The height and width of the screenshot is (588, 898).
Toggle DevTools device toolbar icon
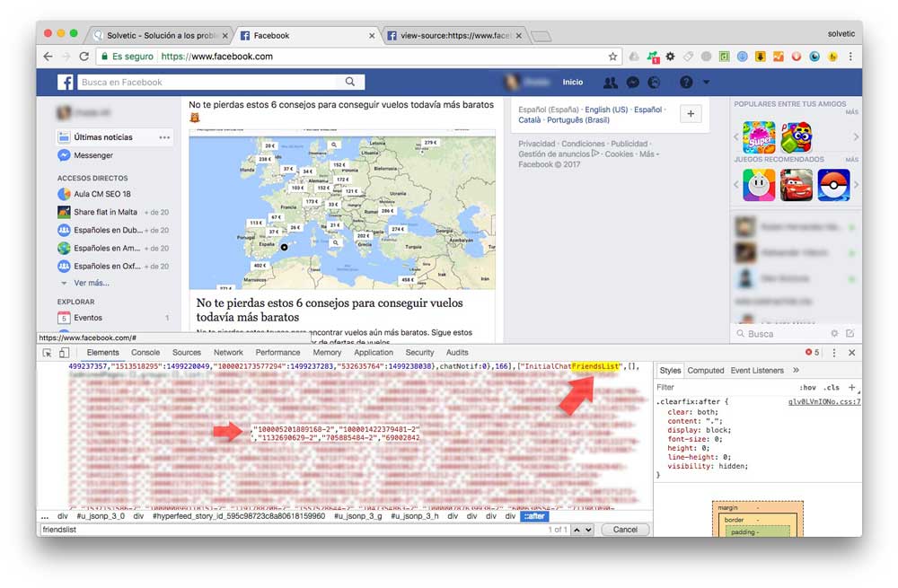tap(64, 353)
